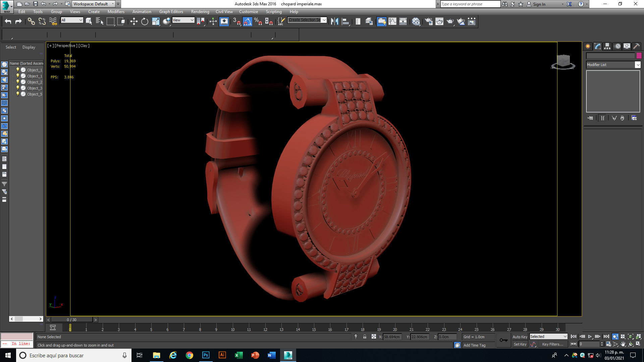The image size is (644, 362).
Task: Toggle the Spinner Snap button
Action: (269, 21)
